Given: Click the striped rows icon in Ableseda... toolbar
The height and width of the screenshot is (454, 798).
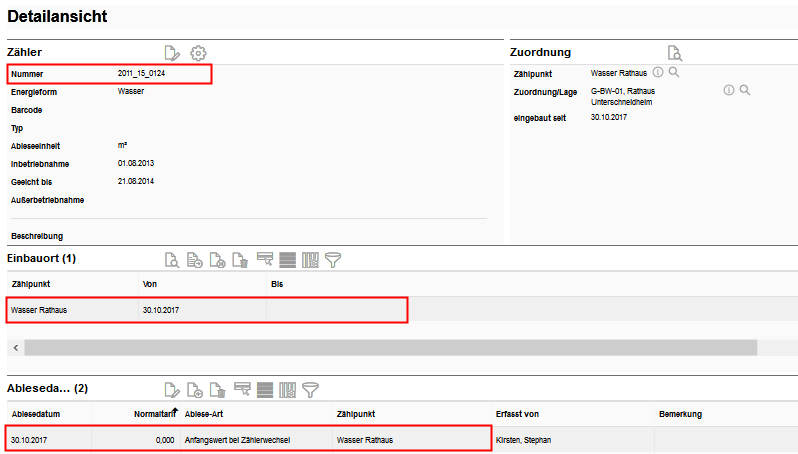Looking at the screenshot, I should click(265, 390).
